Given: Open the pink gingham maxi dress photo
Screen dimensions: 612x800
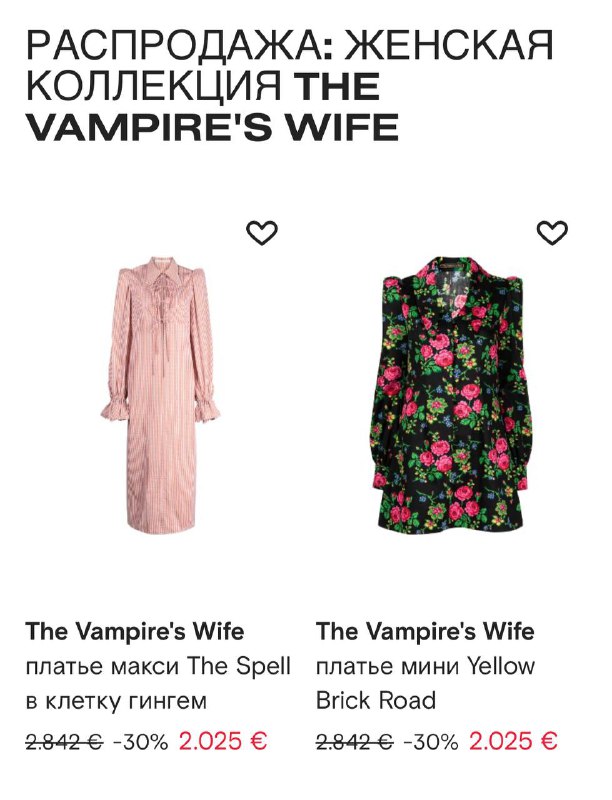Looking at the screenshot, I should point(161,394).
